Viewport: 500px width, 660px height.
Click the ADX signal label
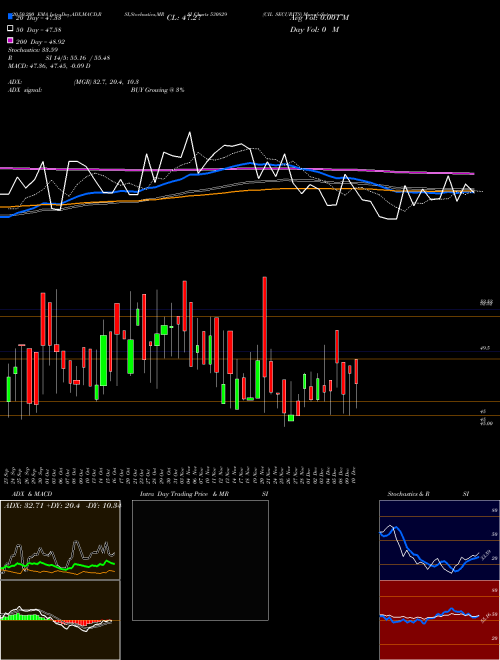pyautogui.click(x=24, y=90)
